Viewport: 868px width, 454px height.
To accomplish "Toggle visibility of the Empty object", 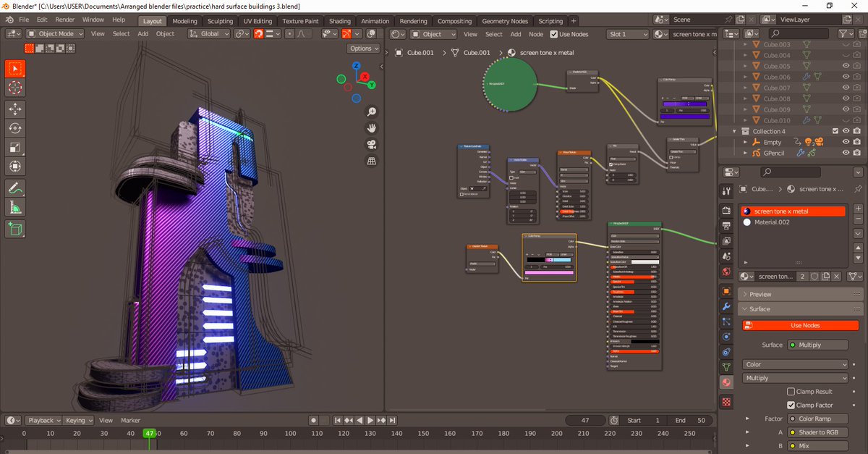I will [x=846, y=142].
